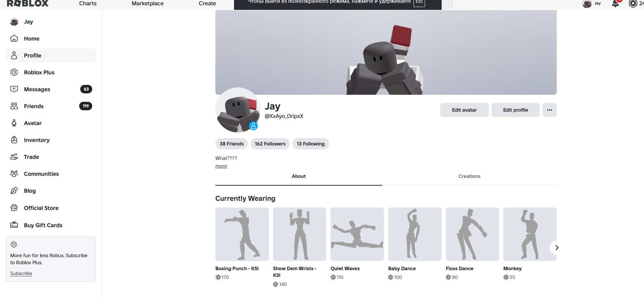
Task: Click the Friends 119 requests badge
Action: point(86,106)
